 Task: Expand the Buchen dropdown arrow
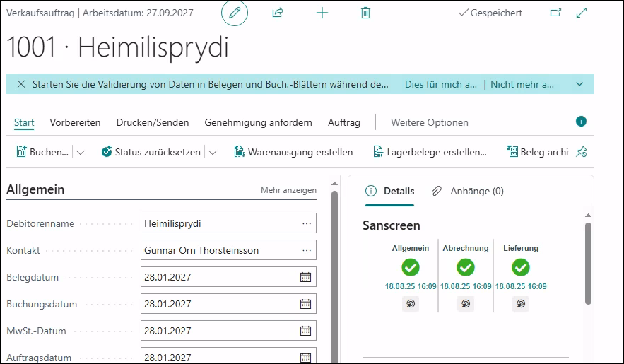[81, 152]
